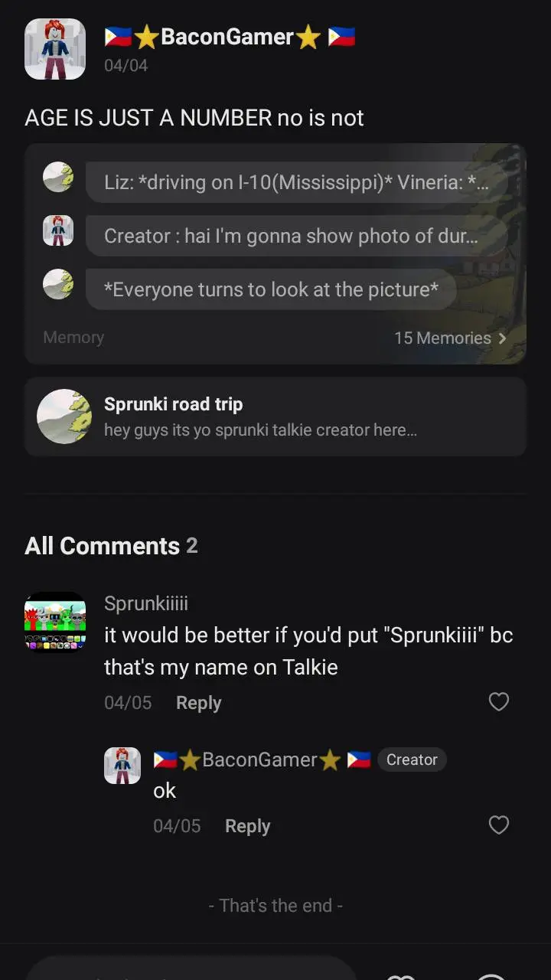Open the Sprunkiiiii commenter avatar
551x980 pixels.
click(55, 622)
